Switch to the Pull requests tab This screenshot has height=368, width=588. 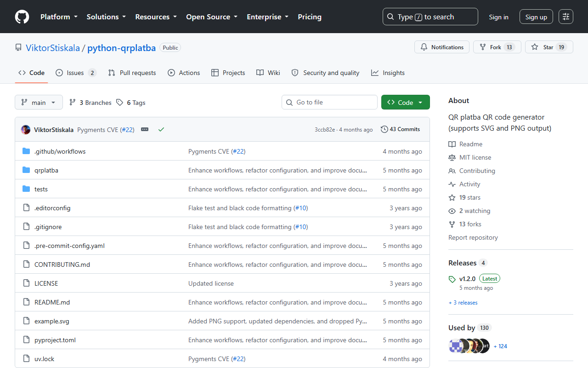tap(132, 73)
